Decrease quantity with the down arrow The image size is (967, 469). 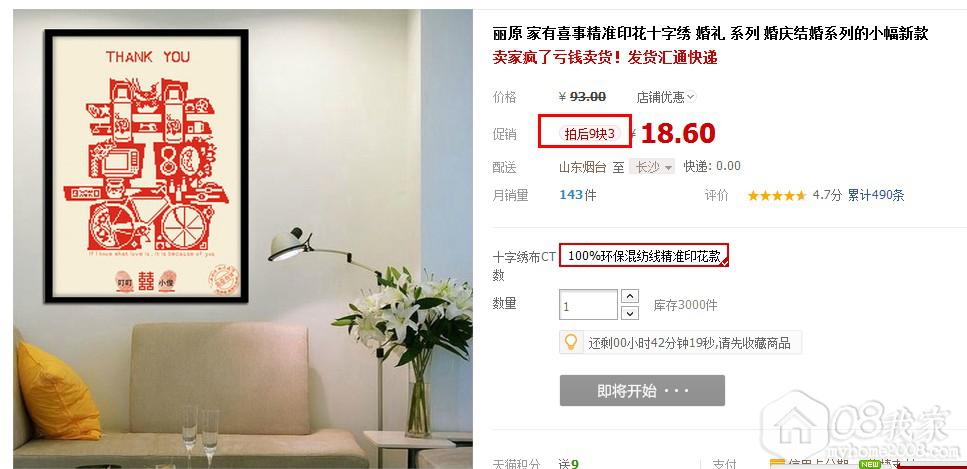click(x=629, y=313)
